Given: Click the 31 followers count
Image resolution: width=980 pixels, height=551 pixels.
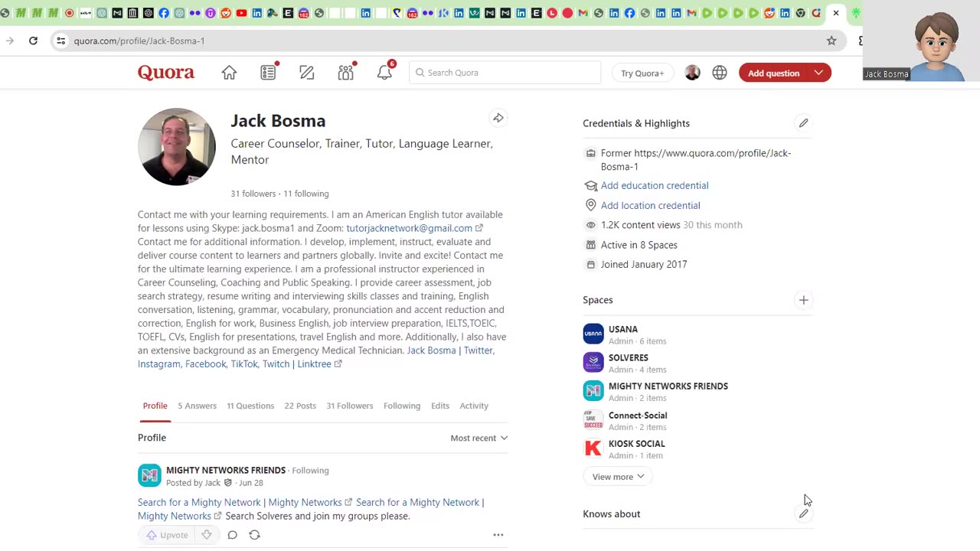Looking at the screenshot, I should 253,194.
